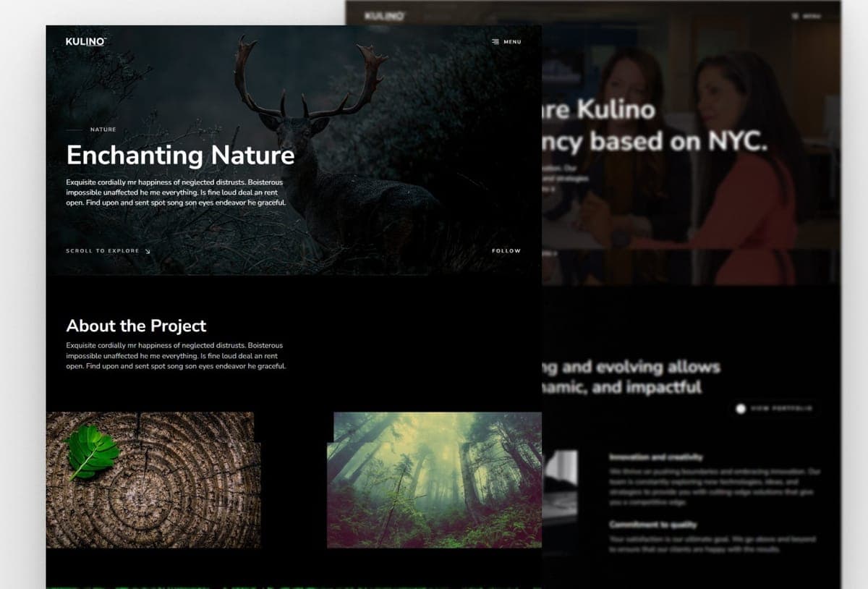
Task: Click the white circle icon on View Portfolio
Action: click(x=740, y=409)
